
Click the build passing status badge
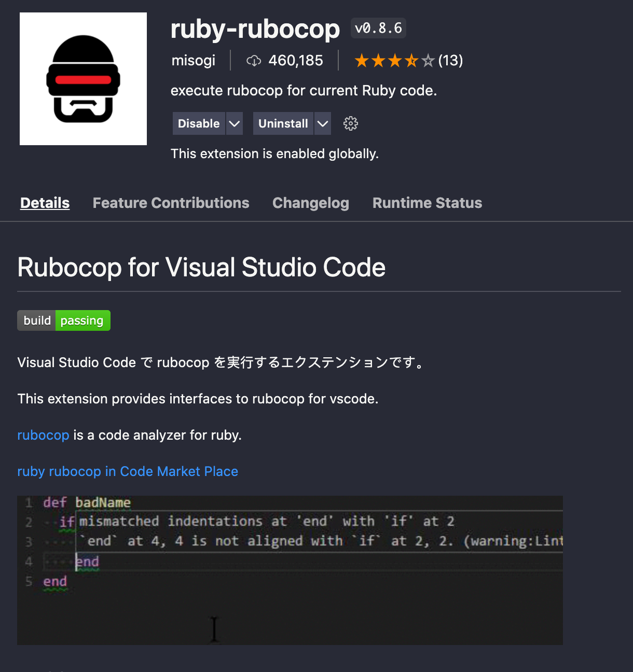pos(63,320)
